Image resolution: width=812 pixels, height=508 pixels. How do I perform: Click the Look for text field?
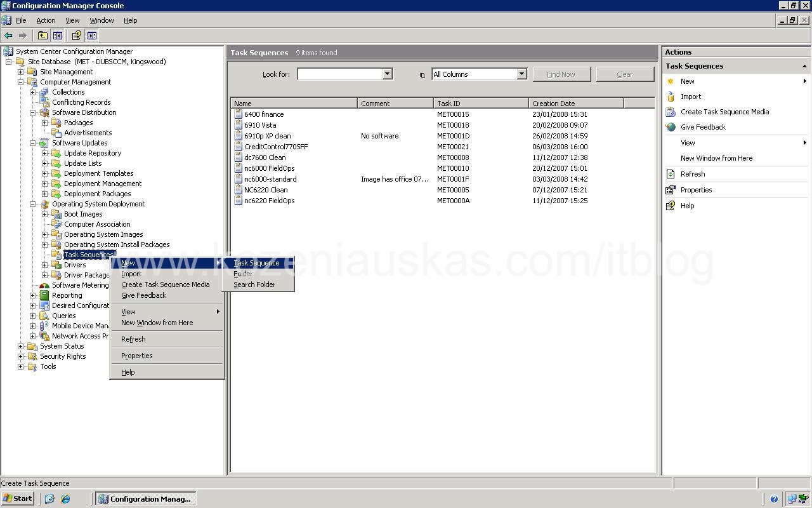(x=341, y=74)
